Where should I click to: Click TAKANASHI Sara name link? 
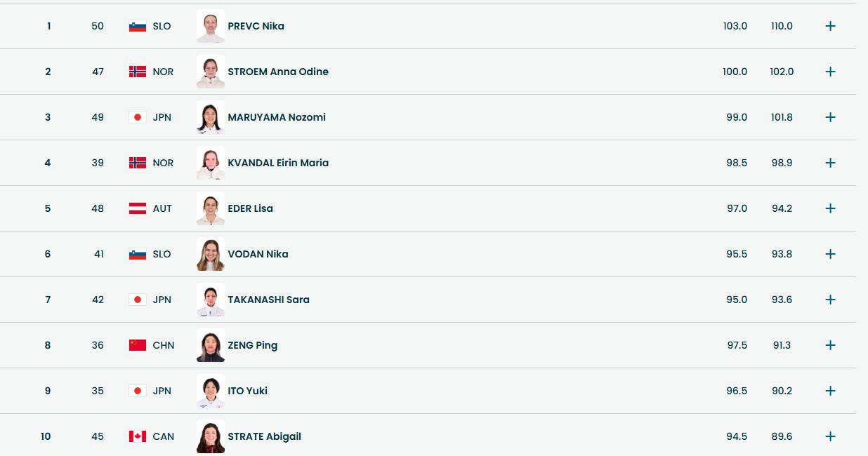click(268, 300)
